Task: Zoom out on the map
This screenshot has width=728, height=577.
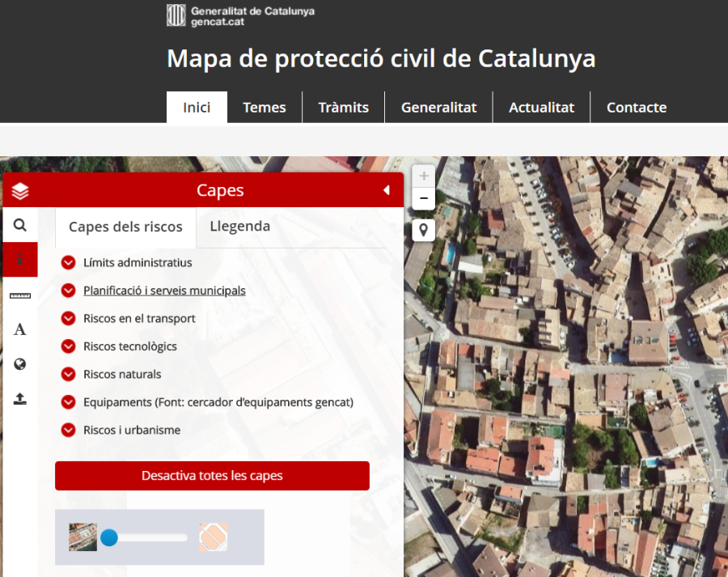Action: [423, 198]
